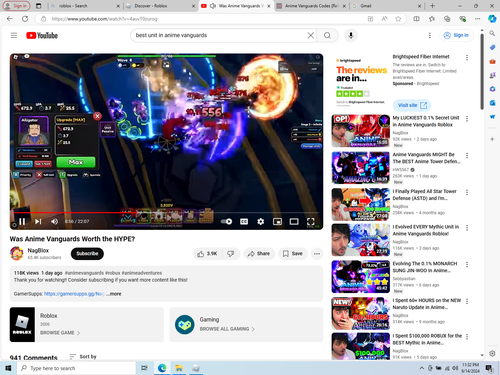Skip to next video

(38, 221)
